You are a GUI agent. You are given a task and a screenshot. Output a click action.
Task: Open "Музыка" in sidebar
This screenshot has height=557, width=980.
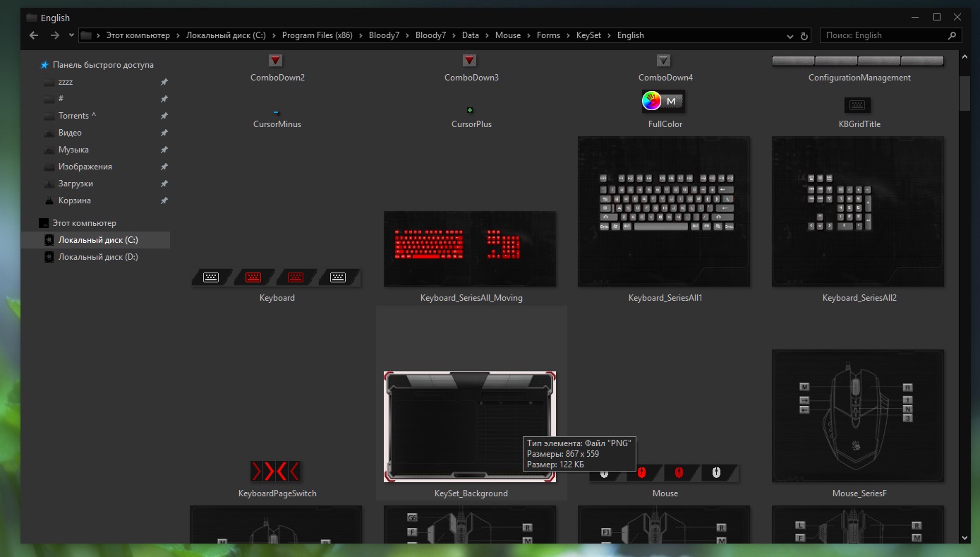73,150
